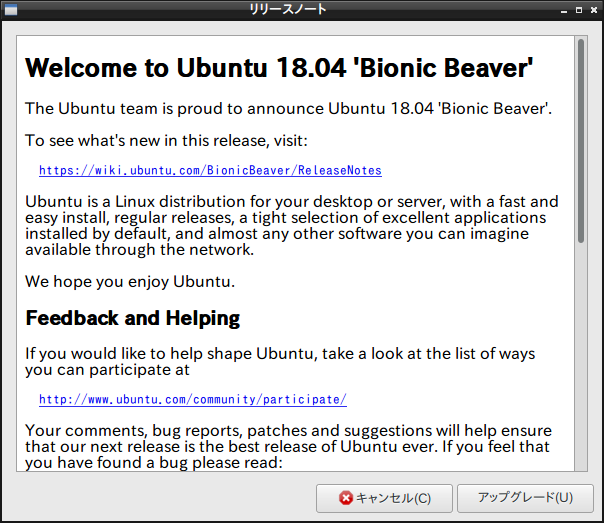This screenshot has height=523, width=604.
Task: Maximize the リリースノート window
Action: point(579,10)
